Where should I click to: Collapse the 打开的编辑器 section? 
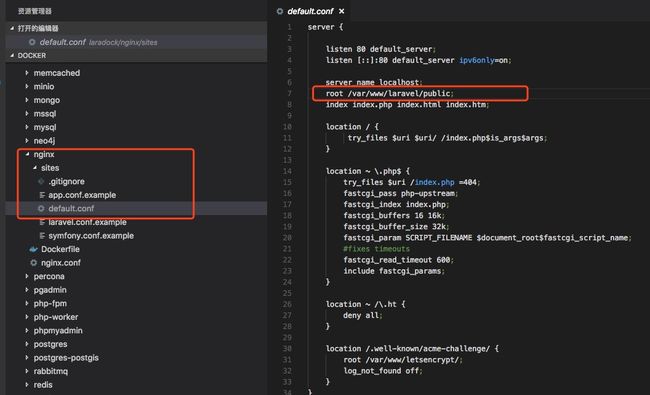[x=12, y=28]
